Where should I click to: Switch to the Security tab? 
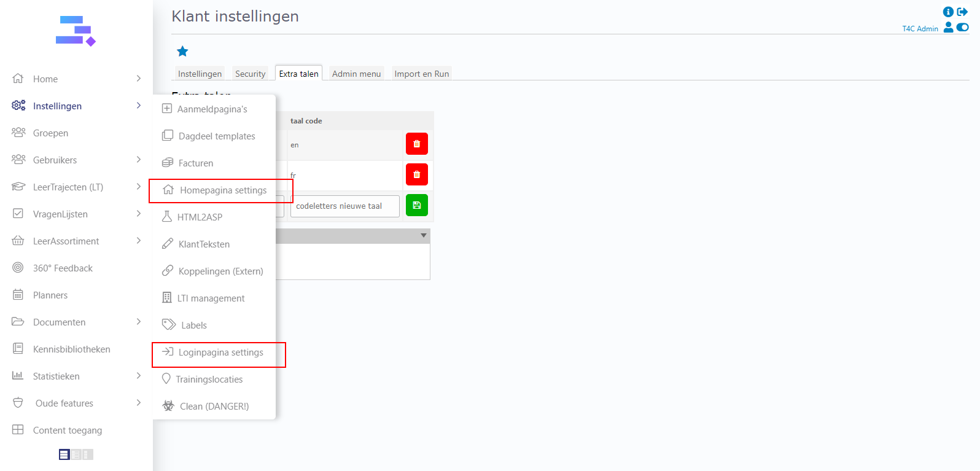click(x=250, y=74)
